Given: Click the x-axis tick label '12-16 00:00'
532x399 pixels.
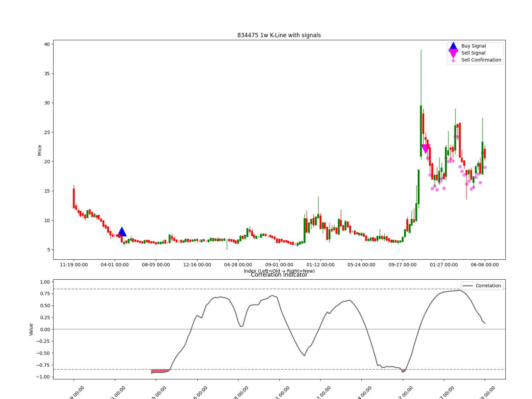Looking at the screenshot, I should [x=197, y=265].
